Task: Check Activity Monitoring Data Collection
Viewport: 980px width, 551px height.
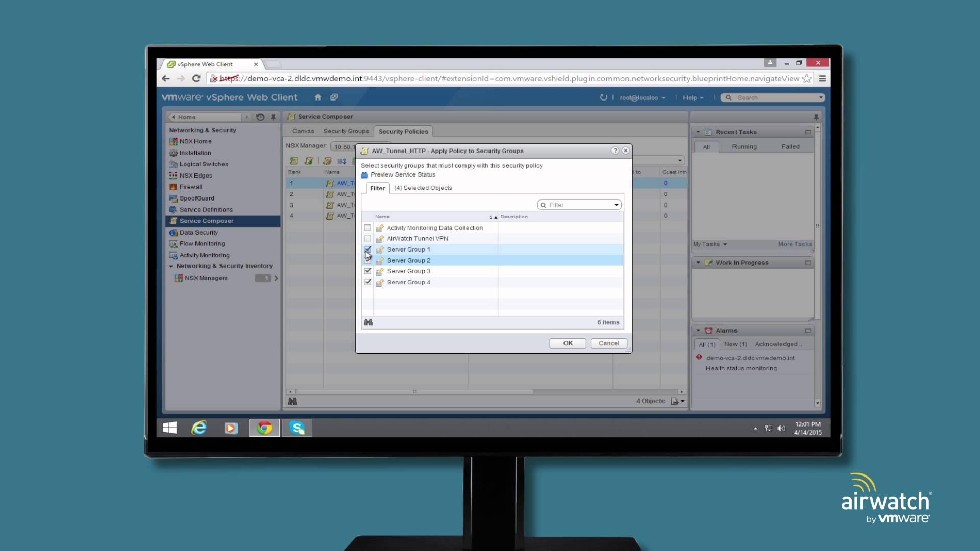Action: (x=367, y=228)
